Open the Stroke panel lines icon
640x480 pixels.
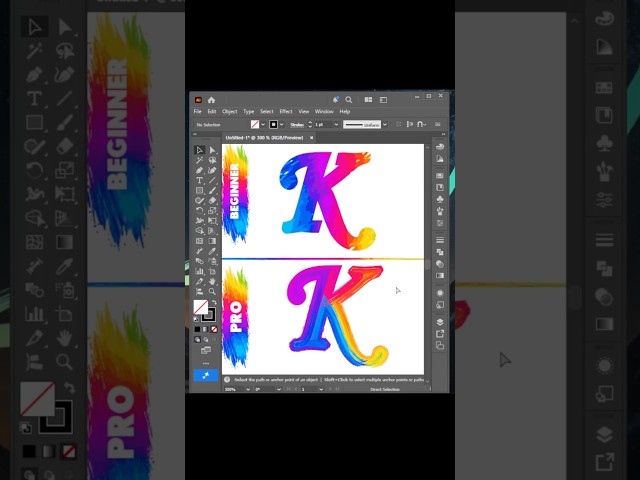tap(440, 240)
